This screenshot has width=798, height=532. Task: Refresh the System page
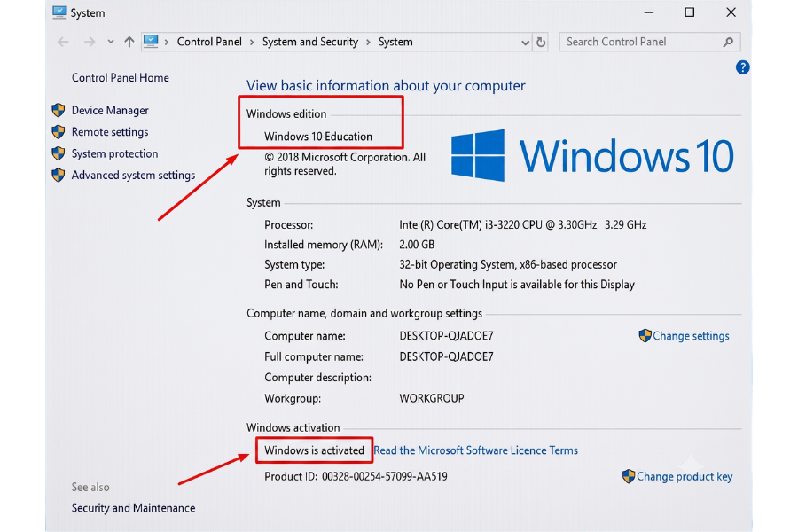pyautogui.click(x=541, y=42)
